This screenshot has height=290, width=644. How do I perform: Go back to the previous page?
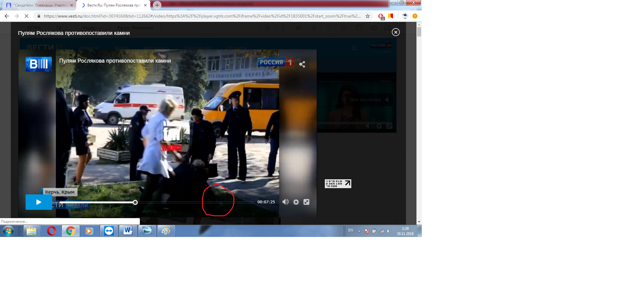[7, 16]
